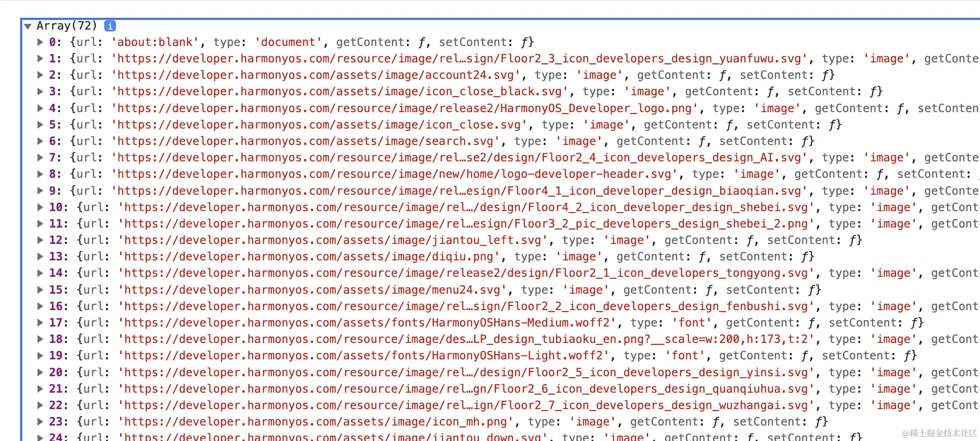Expand item 17 with the woff2 font entry
This screenshot has height=441, width=980.
point(39,322)
